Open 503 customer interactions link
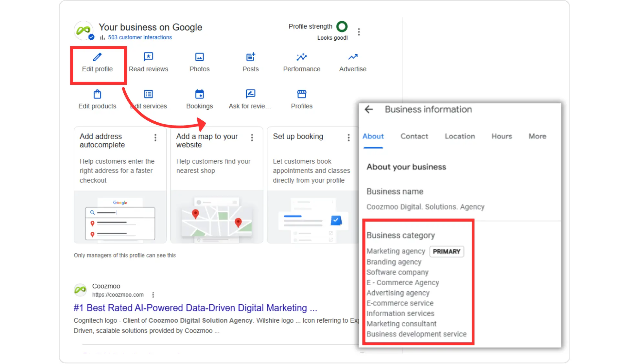Screen dimensions: 636x364 coord(140,37)
